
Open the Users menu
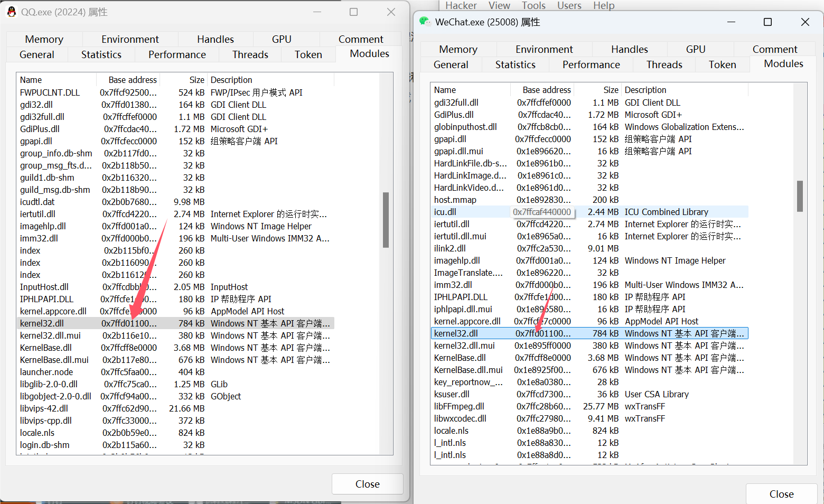pyautogui.click(x=569, y=5)
